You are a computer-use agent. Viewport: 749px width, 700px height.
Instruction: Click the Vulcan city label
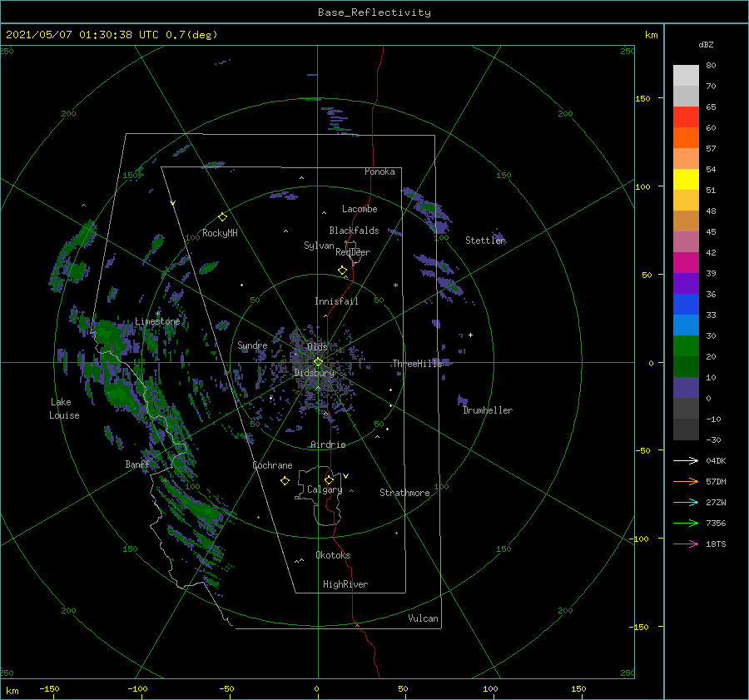click(x=423, y=618)
